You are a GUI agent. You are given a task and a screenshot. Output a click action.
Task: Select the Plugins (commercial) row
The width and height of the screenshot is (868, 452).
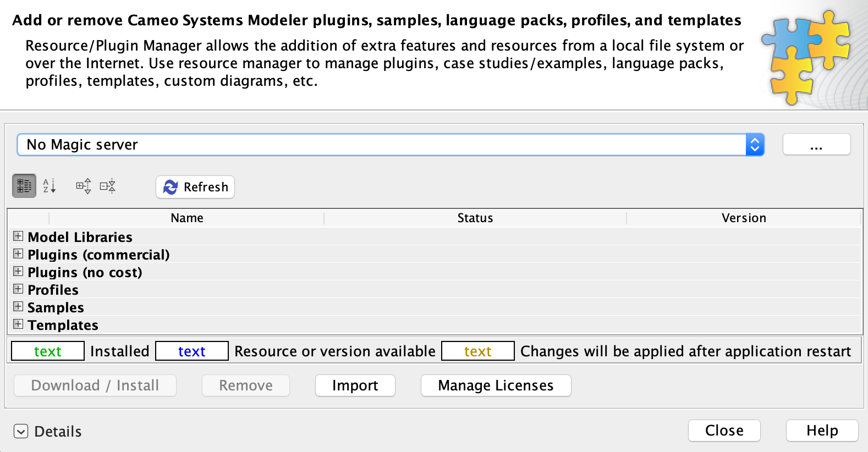[x=435, y=255]
